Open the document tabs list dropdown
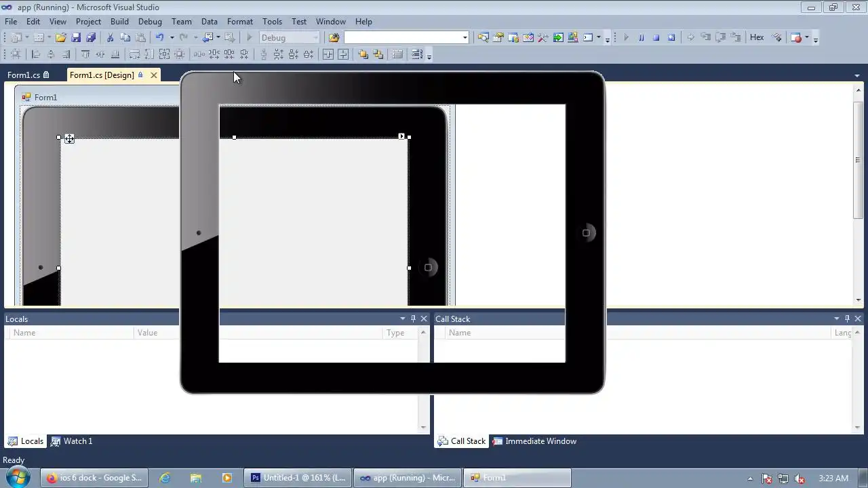Image resolution: width=868 pixels, height=488 pixels. (857, 75)
